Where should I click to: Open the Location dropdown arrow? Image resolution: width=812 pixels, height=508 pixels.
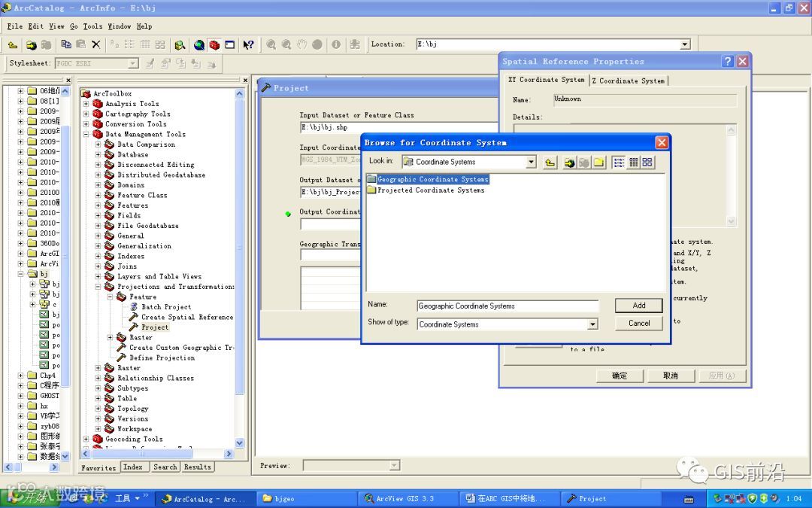coord(685,44)
